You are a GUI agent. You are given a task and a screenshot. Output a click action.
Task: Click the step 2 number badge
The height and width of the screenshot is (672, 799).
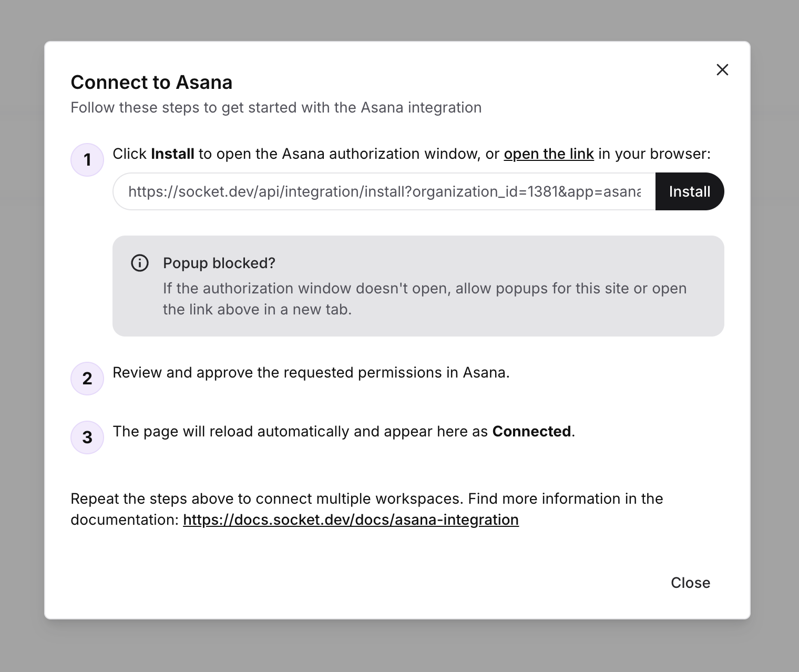click(87, 379)
